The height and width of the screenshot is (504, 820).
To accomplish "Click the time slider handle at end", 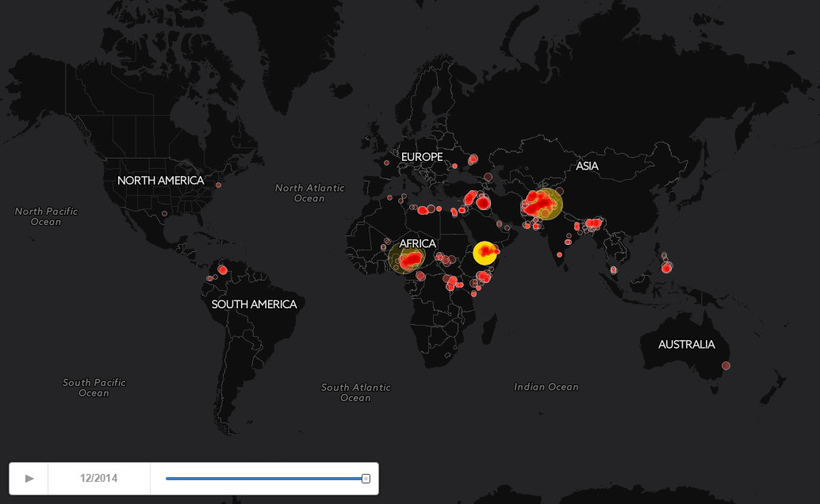I will [x=366, y=479].
